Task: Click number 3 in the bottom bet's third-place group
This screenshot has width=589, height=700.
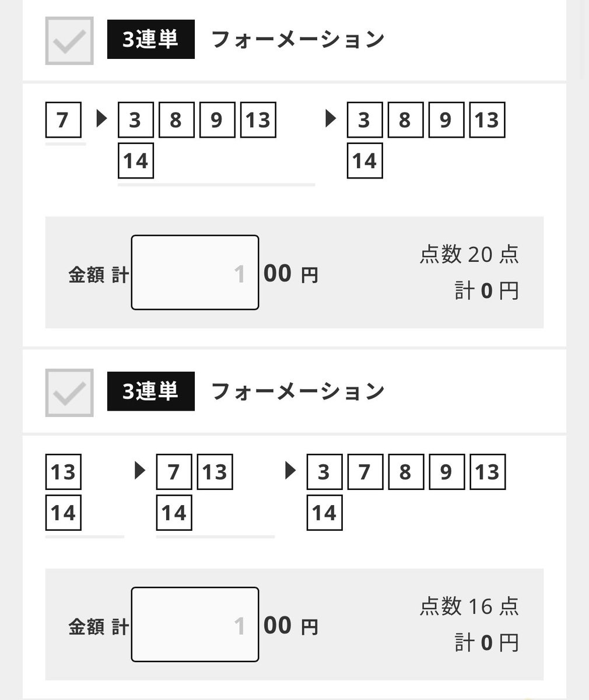Action: click(324, 471)
